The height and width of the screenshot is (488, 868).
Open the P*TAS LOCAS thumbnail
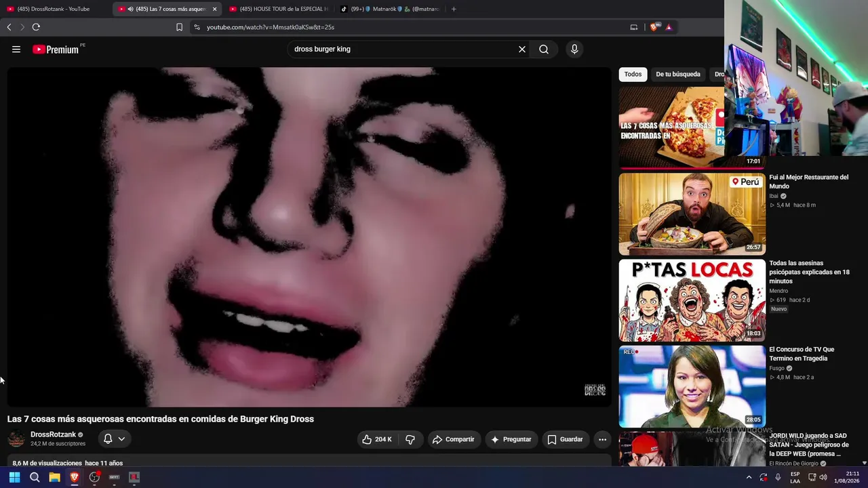pyautogui.click(x=692, y=300)
